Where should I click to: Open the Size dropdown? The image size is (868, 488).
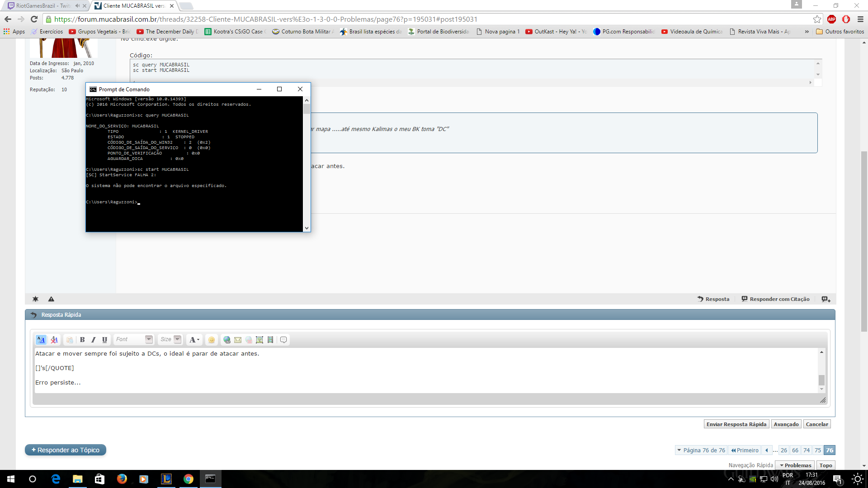click(170, 339)
